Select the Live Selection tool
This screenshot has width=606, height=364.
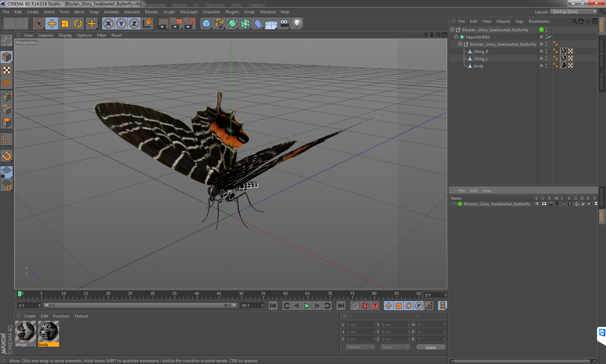(39, 24)
